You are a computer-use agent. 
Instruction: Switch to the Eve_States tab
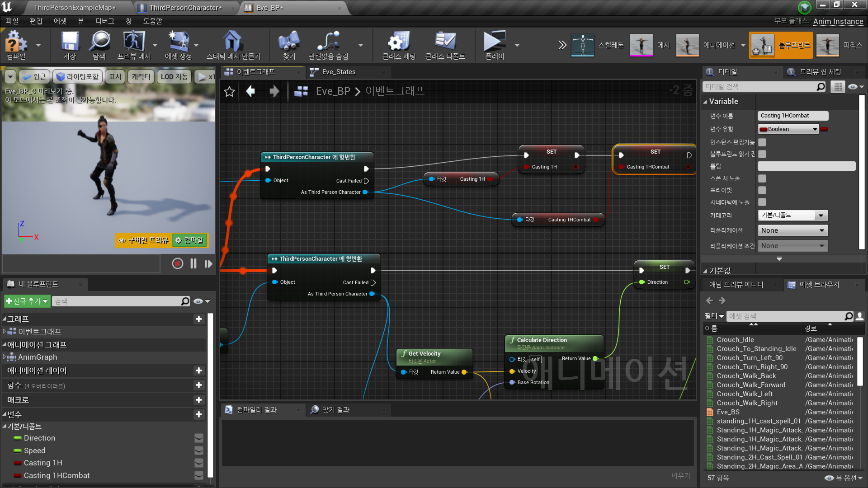coord(338,71)
